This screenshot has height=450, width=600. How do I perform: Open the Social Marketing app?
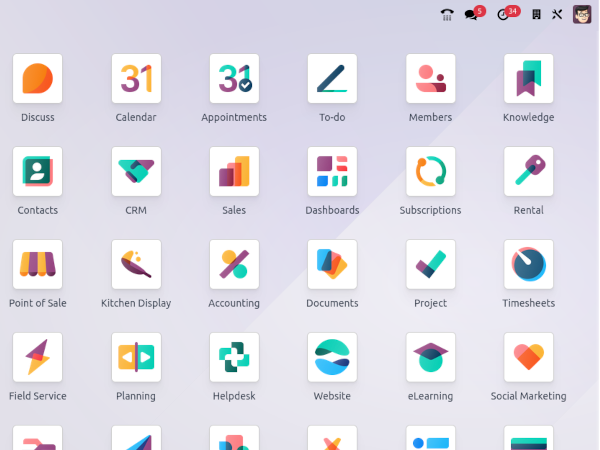(528, 357)
